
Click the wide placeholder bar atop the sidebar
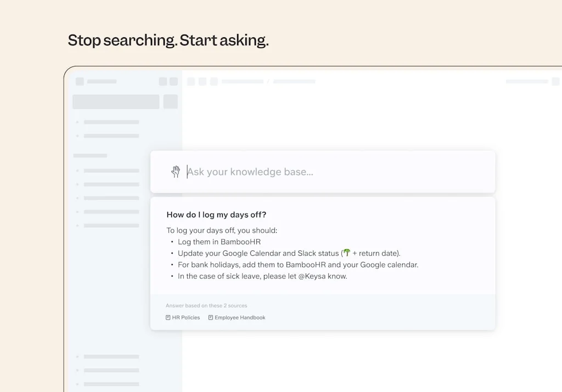pos(116,102)
